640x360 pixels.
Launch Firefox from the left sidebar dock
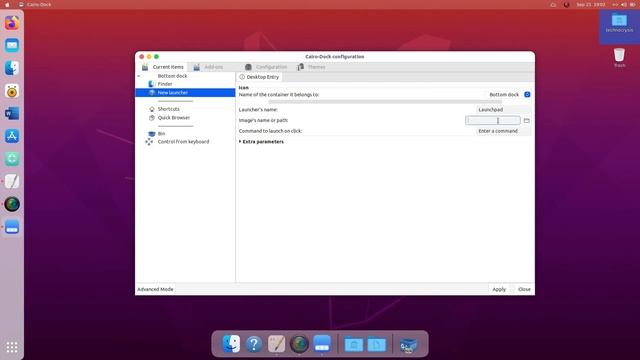coord(12,23)
